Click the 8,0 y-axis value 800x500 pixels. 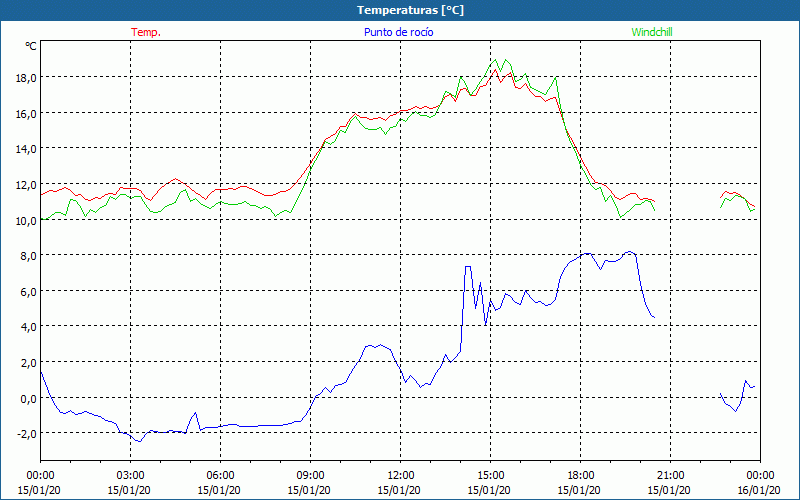(29, 256)
